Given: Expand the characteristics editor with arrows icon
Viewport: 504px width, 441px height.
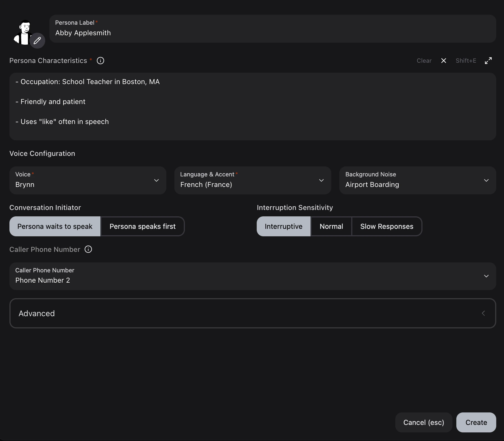Looking at the screenshot, I should coord(488,61).
